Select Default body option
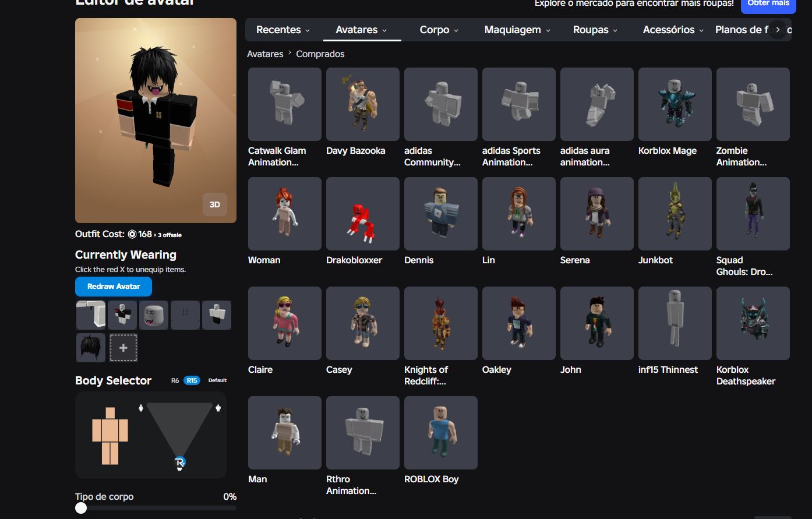The image size is (812, 519). point(217,380)
